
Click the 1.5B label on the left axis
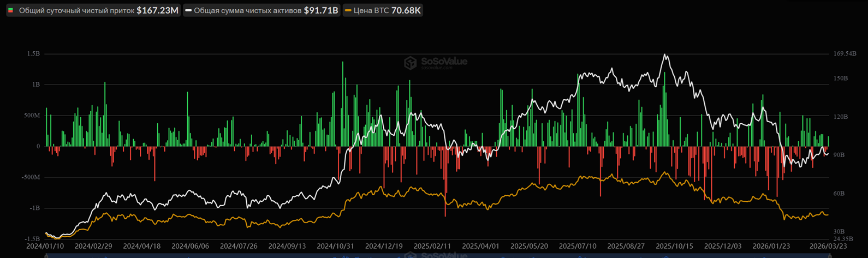(33, 54)
